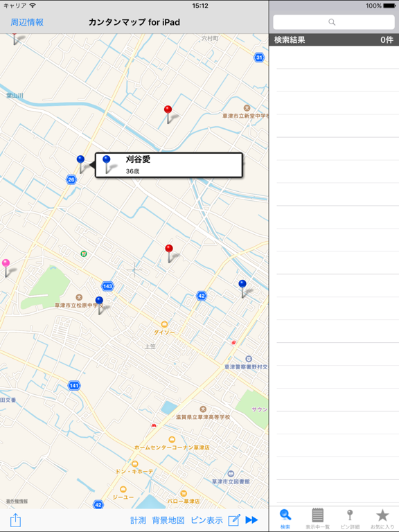This screenshot has height=532, width=399.
Task: Tap the 穴村町 area label
Action: [x=210, y=39]
